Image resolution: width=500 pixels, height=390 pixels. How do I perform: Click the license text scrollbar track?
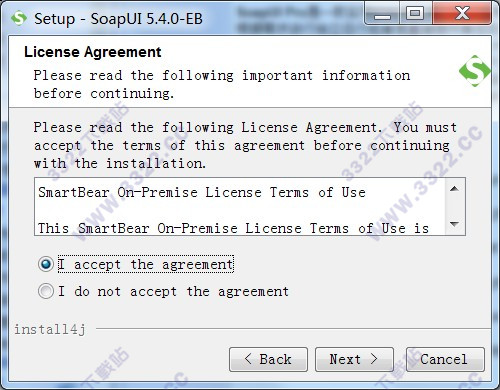click(454, 207)
